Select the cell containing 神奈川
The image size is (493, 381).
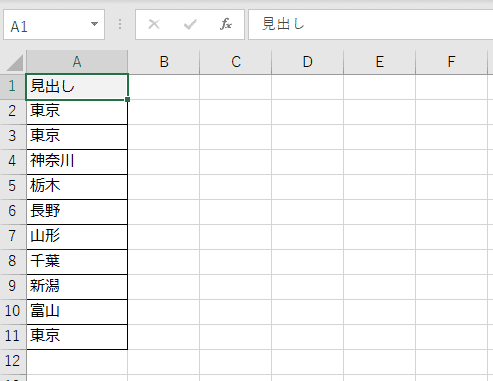tap(77, 162)
